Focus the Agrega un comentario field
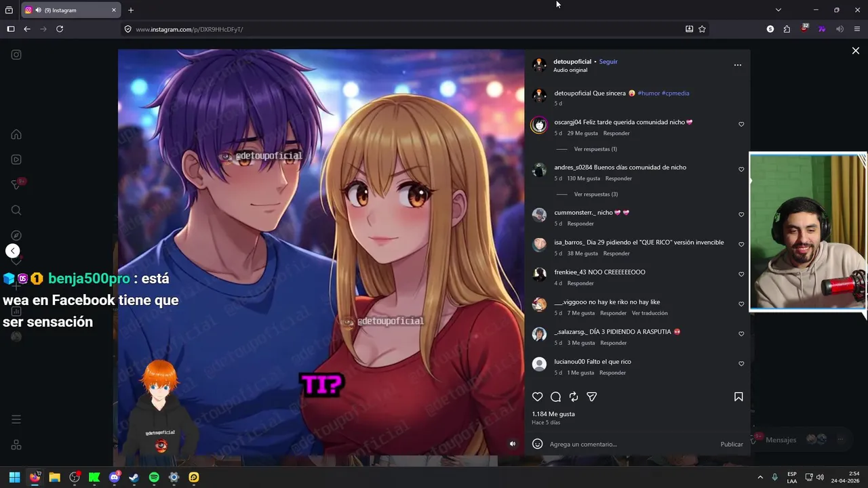This screenshot has width=868, height=488. 631,445
